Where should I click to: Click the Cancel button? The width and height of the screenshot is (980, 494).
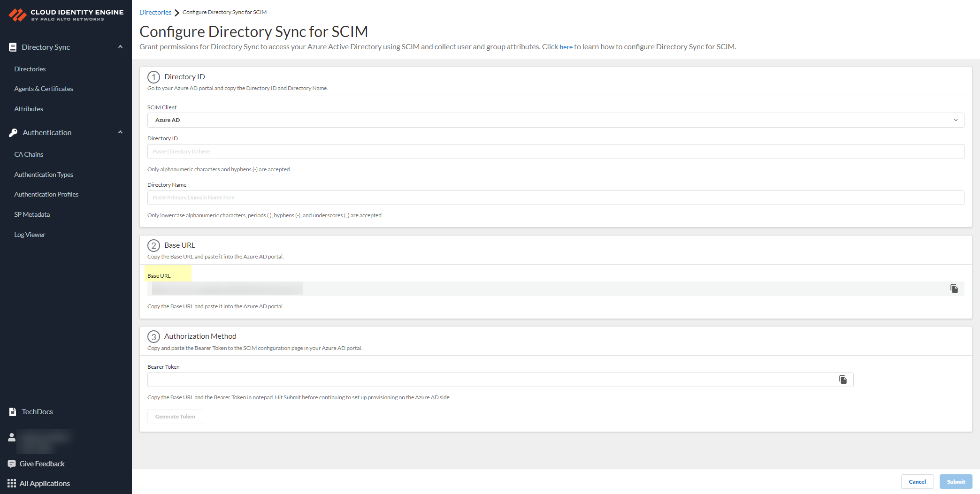pyautogui.click(x=917, y=481)
